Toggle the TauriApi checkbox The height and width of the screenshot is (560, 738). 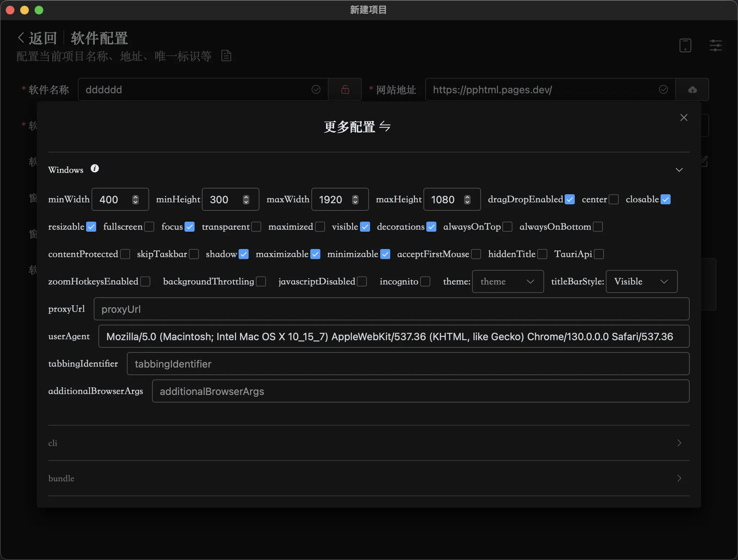(599, 254)
